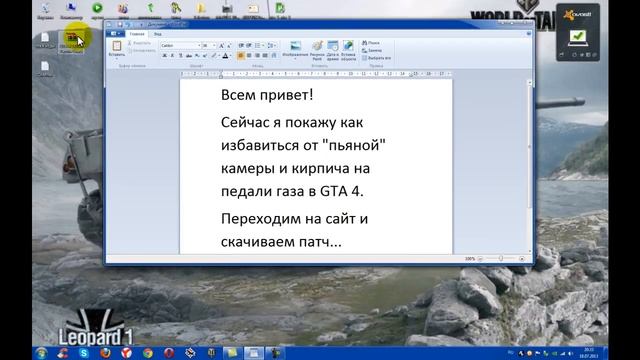Open Firefox from the taskbar
640x360 pixels.
[105, 353]
